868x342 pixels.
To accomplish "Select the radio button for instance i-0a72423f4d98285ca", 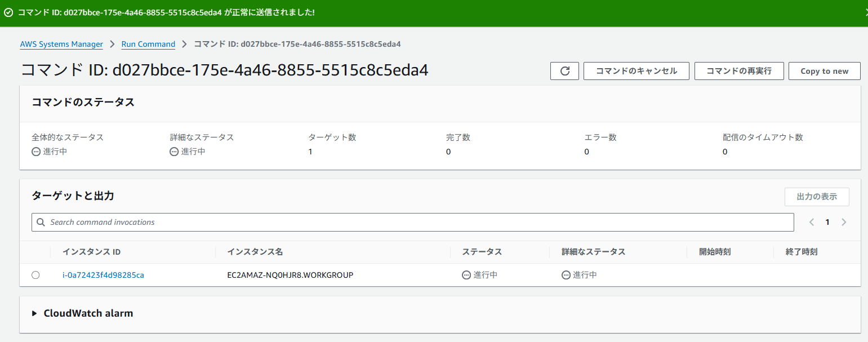I will pos(35,275).
